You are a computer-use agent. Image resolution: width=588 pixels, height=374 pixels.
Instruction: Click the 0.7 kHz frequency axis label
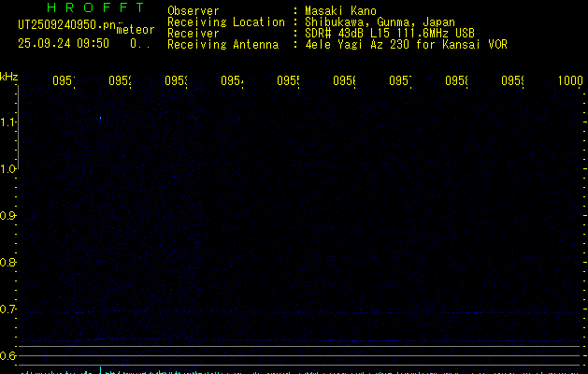[x=7, y=309]
